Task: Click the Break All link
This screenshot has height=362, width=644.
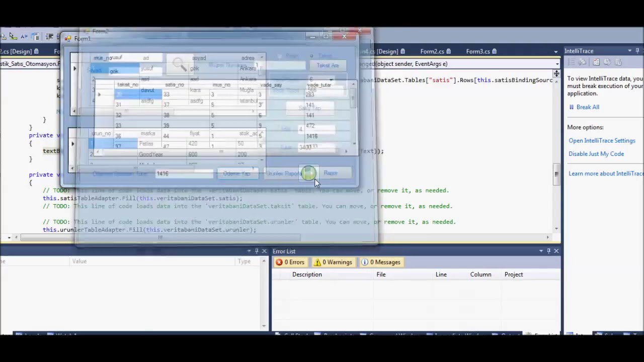Action: (x=588, y=107)
